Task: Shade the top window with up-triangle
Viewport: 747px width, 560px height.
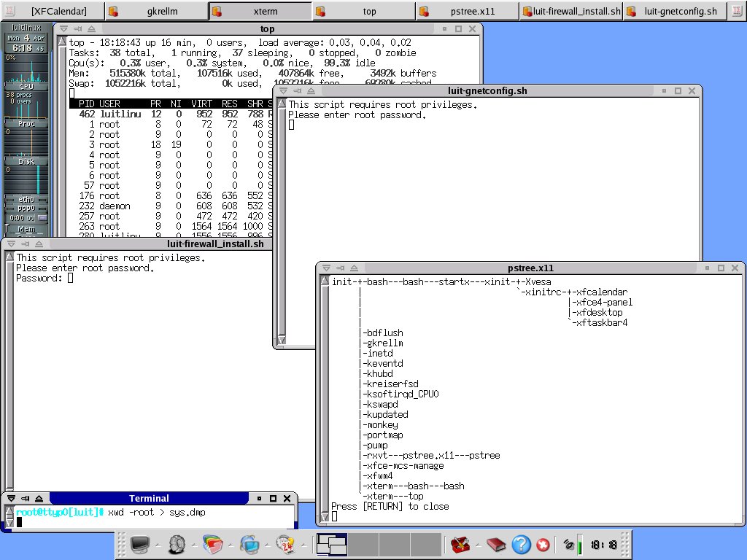Action: pos(91,29)
